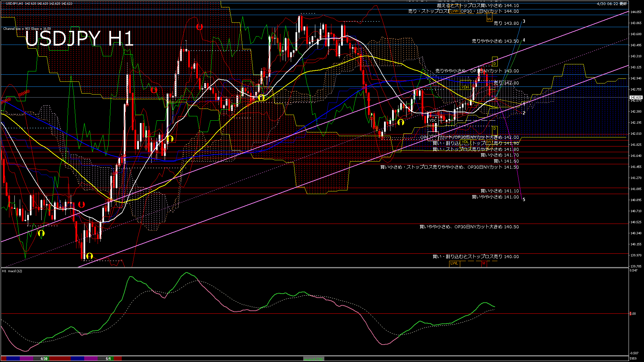Click the '買いやや小さめ 141.00' label

(495, 197)
